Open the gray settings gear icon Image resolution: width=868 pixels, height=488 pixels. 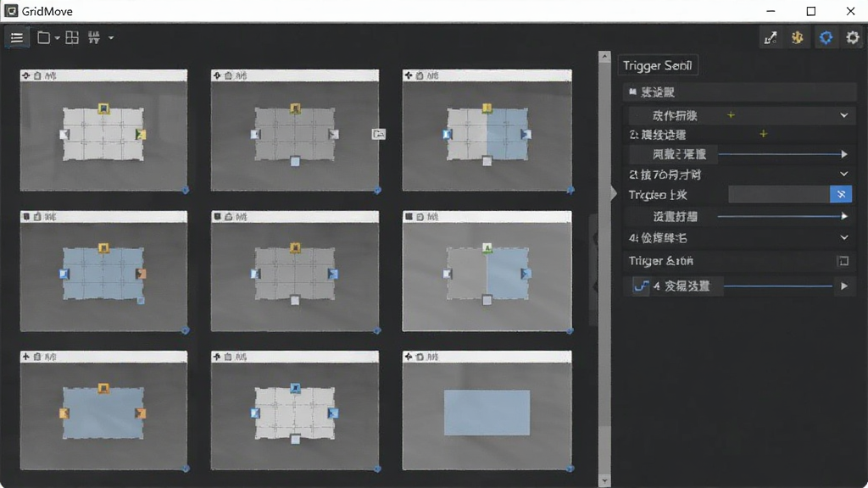pos(853,37)
